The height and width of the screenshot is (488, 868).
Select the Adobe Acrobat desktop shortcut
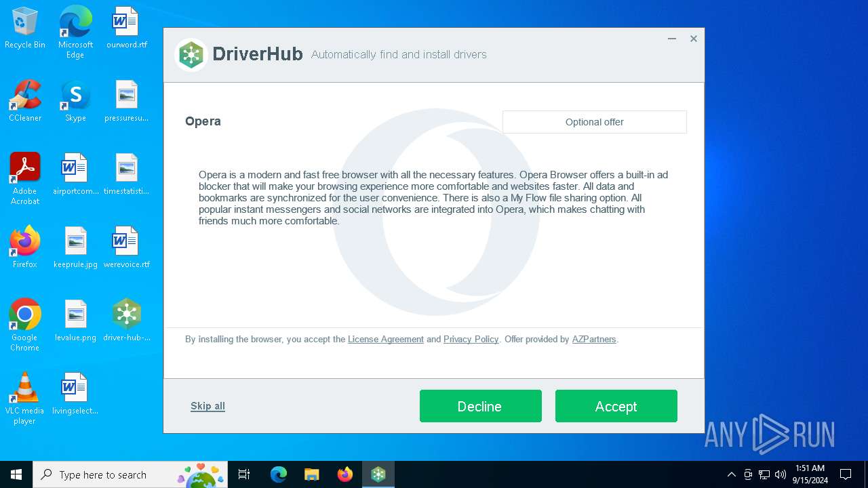click(x=25, y=179)
